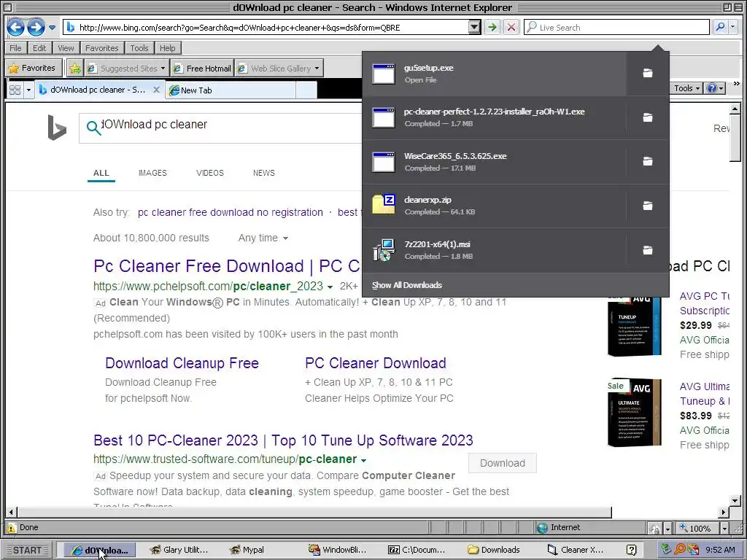Click the Download Cleanup Free link
The height and width of the screenshot is (560, 747).
click(182, 363)
